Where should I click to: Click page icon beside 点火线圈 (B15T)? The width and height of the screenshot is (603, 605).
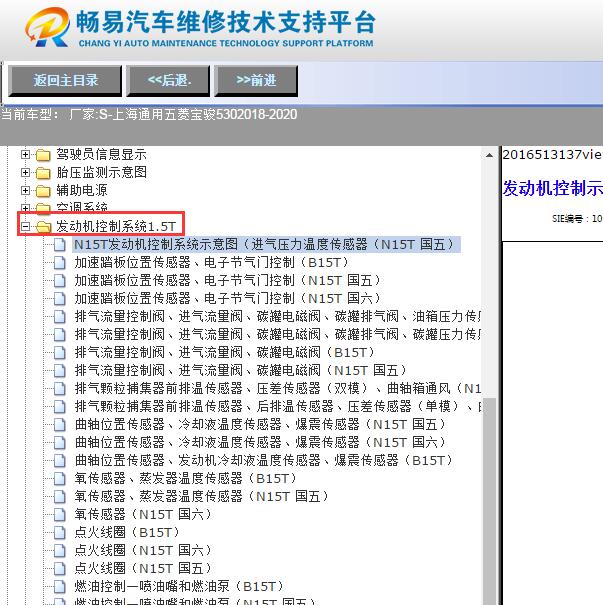(x=59, y=533)
